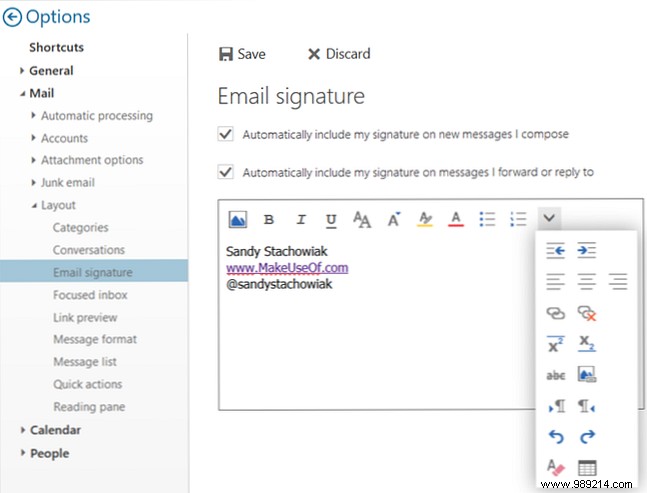Screen dimensions: 647x493
Task: Uncheck include signature on new messages
Action: coord(226,134)
